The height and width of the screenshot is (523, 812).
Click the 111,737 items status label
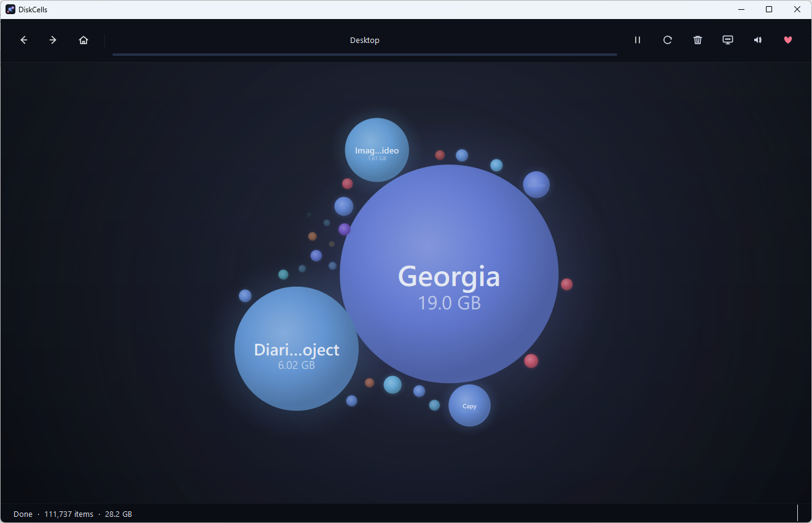point(69,514)
